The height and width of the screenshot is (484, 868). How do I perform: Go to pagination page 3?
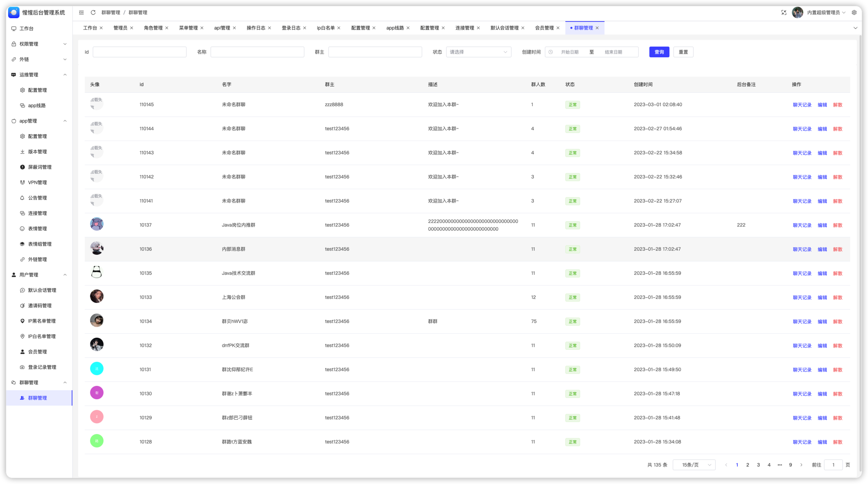tap(758, 465)
